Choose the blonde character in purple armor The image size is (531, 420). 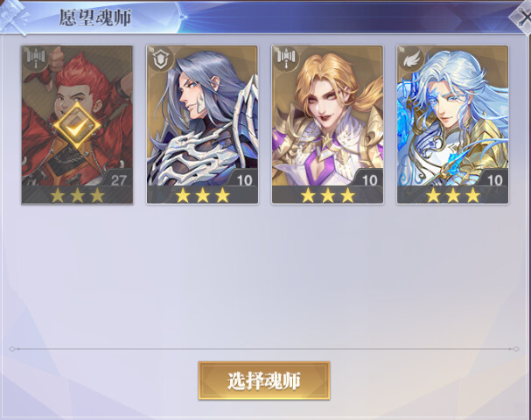327,125
